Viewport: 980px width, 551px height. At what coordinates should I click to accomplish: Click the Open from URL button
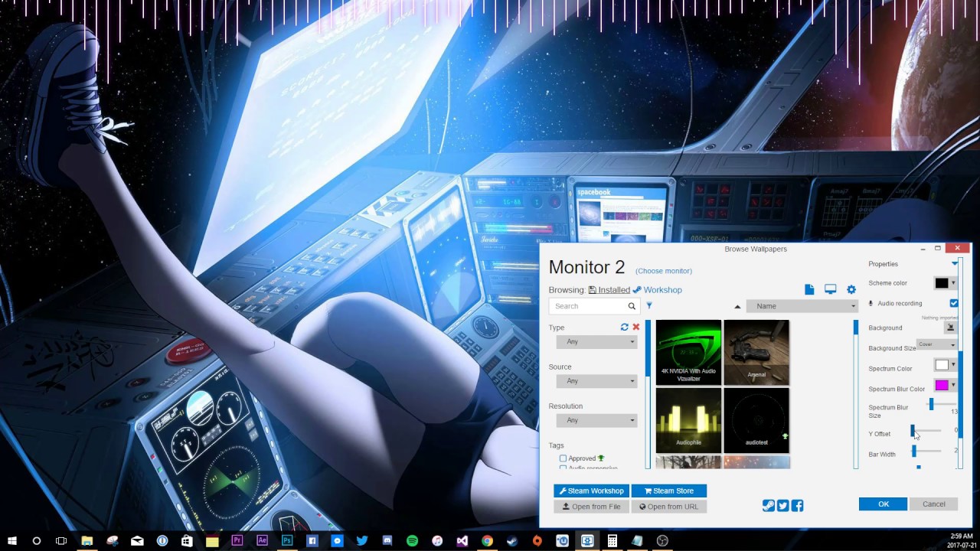pyautogui.click(x=669, y=507)
